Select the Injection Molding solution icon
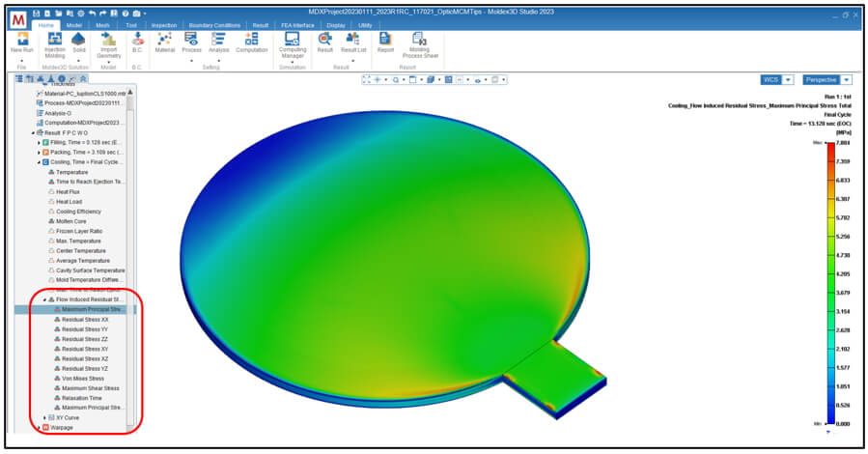 click(x=55, y=39)
